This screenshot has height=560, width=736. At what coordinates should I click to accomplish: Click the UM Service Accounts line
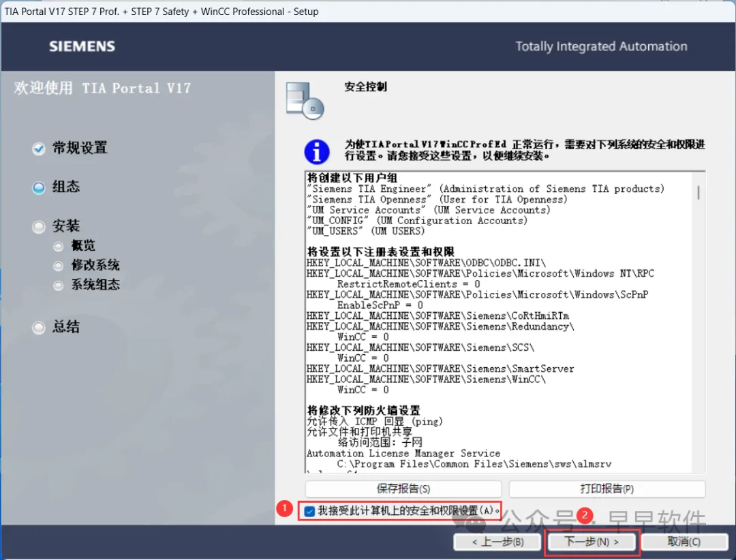[429, 210]
